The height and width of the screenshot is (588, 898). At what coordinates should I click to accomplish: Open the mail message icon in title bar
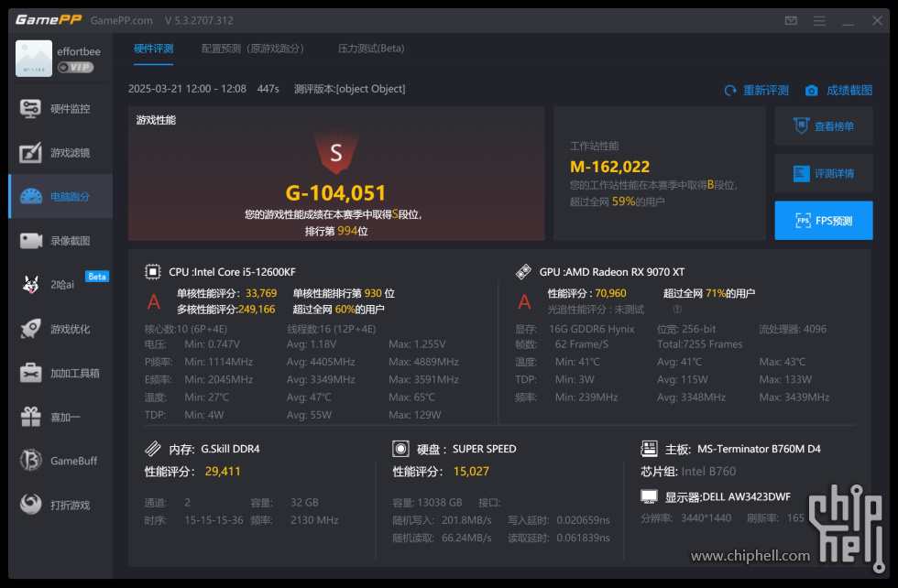coord(791,21)
